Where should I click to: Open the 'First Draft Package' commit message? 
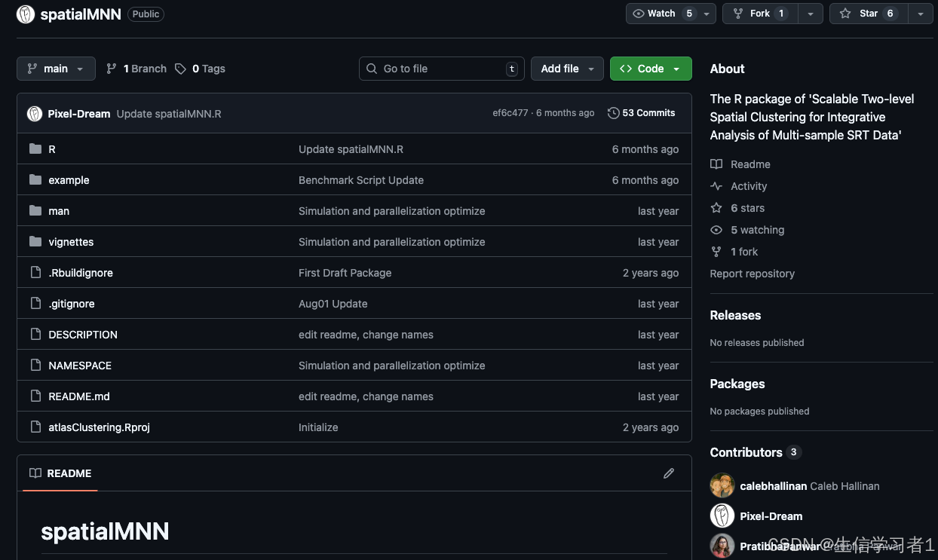coord(345,273)
